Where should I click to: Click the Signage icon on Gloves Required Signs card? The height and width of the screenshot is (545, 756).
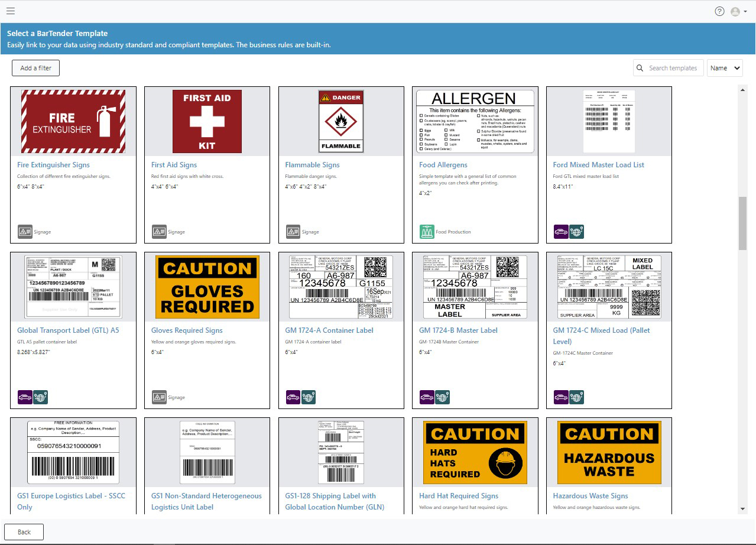158,397
